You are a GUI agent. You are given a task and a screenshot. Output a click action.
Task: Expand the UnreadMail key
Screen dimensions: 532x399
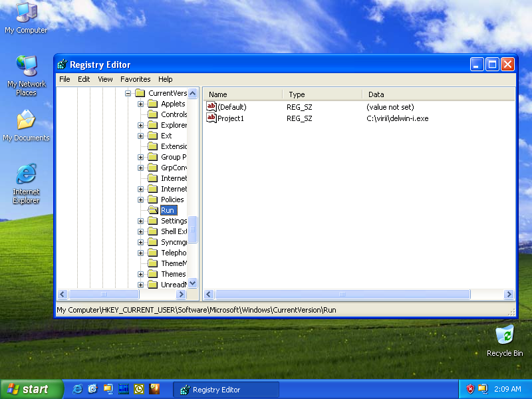click(140, 285)
